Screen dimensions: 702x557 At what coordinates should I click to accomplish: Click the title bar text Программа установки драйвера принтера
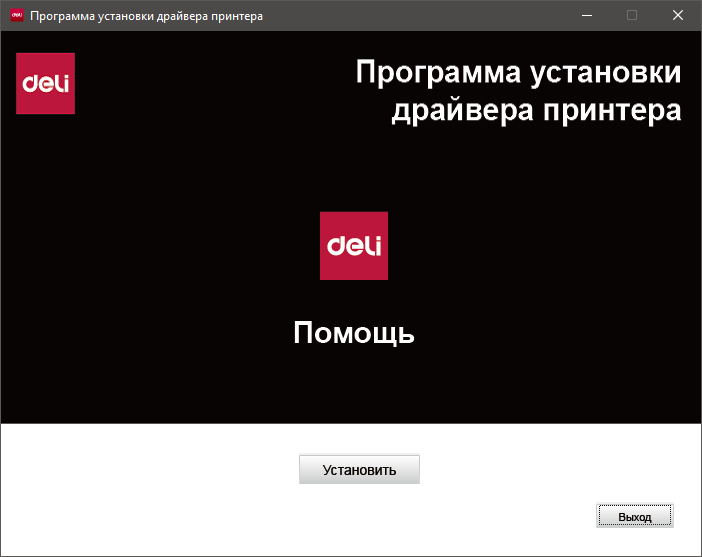(x=146, y=16)
